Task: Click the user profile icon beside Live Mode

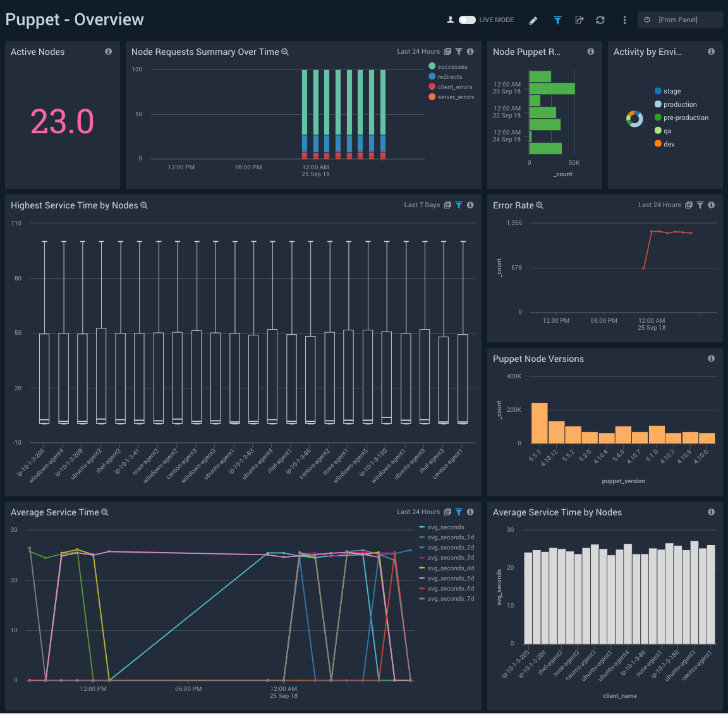Action: tap(450, 20)
